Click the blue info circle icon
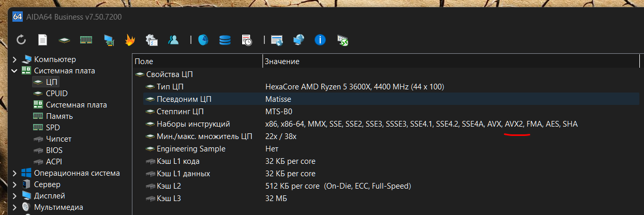This screenshot has height=215, width=644. coord(320,39)
